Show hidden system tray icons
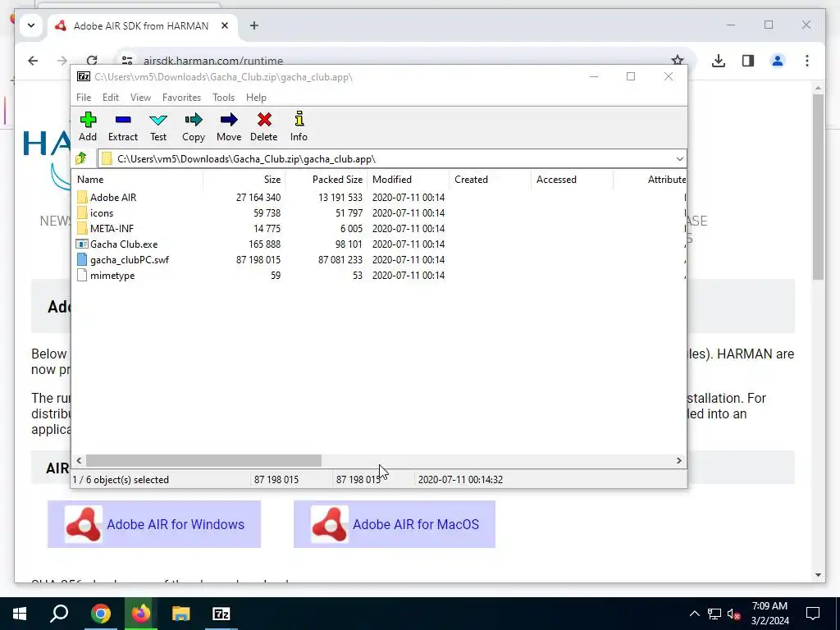The height and width of the screenshot is (630, 840). click(x=694, y=614)
